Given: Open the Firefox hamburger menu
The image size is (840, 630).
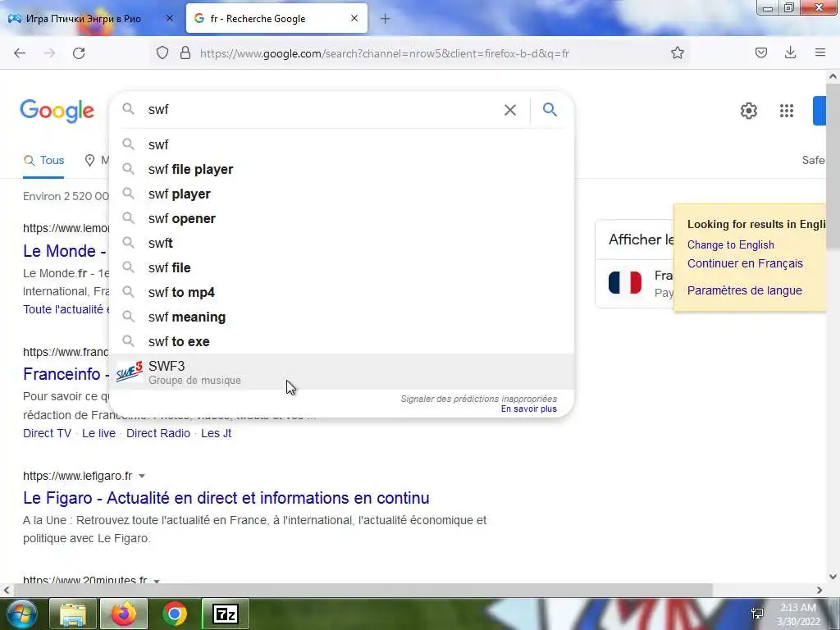Looking at the screenshot, I should click(x=820, y=52).
